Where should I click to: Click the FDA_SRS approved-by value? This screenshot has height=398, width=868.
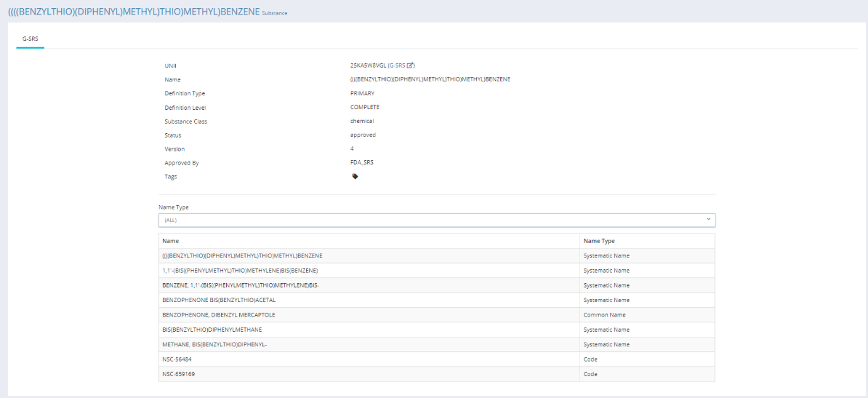pyautogui.click(x=362, y=162)
